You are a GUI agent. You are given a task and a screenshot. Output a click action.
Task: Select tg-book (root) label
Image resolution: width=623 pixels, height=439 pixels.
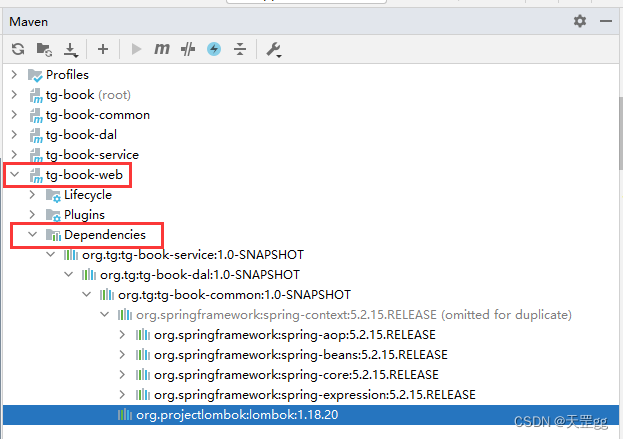[88, 95]
